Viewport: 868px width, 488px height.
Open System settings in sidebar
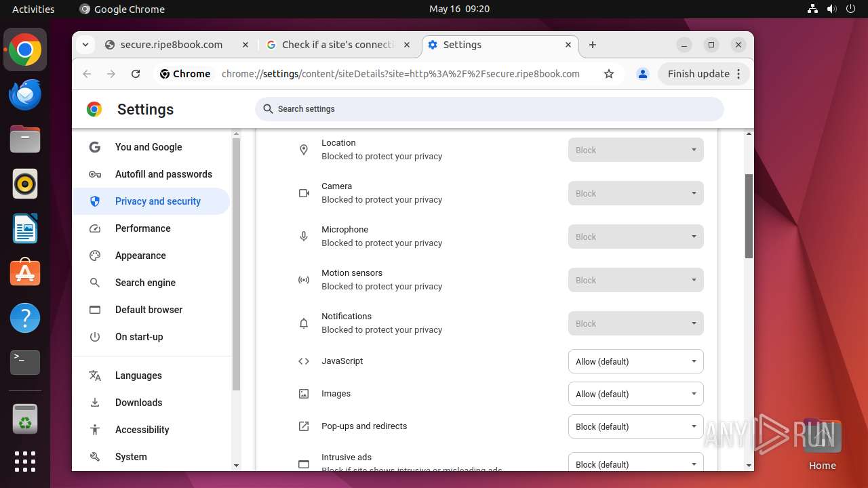point(151,457)
